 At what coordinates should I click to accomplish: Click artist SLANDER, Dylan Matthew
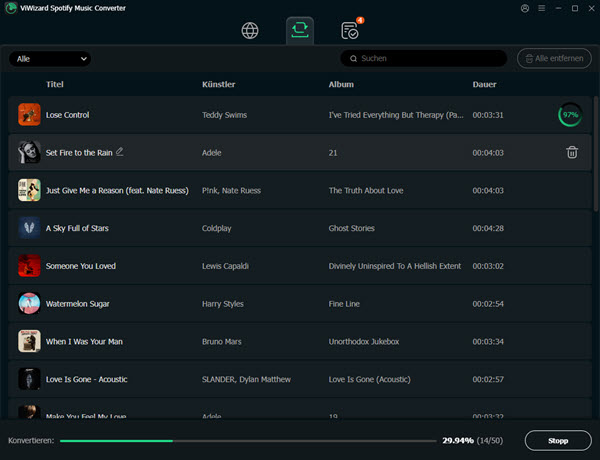(246, 379)
